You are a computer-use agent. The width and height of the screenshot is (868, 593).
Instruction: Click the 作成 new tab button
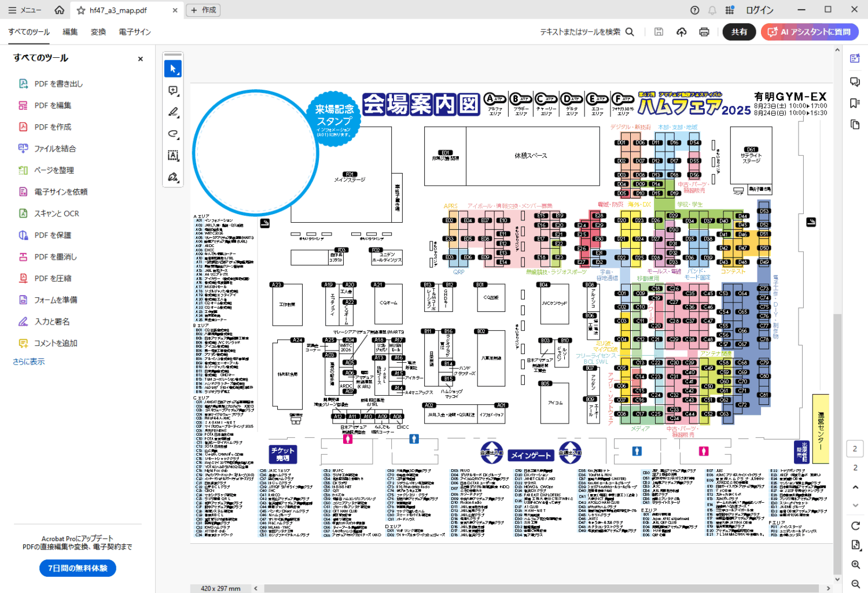203,10
